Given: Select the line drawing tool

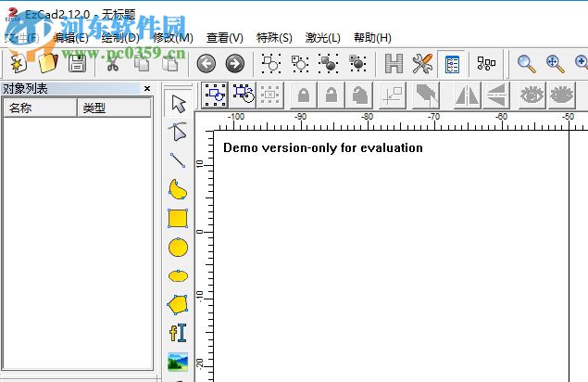Looking at the screenshot, I should click(178, 160).
